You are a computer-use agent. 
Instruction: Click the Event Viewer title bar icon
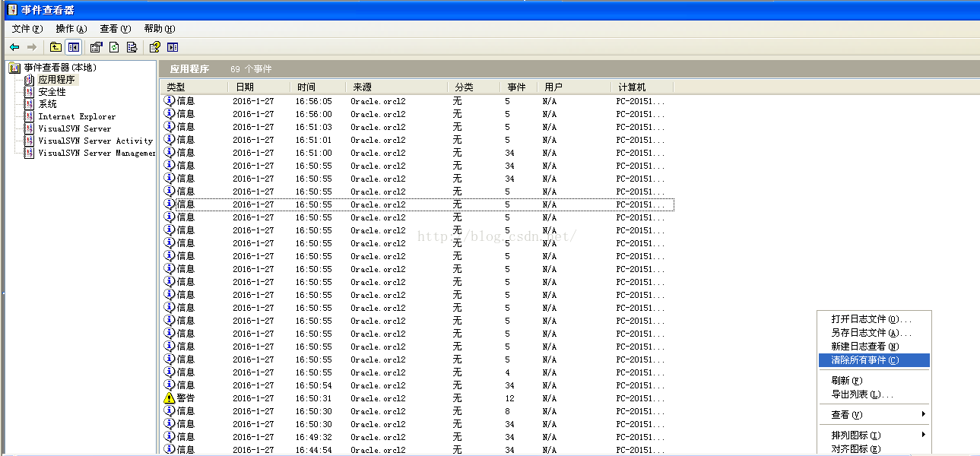[x=13, y=10]
